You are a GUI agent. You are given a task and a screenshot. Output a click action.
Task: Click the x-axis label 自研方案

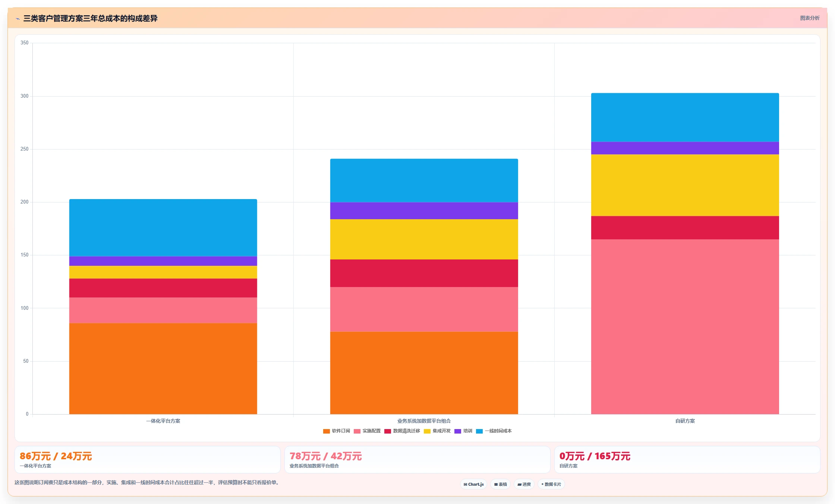685,421
